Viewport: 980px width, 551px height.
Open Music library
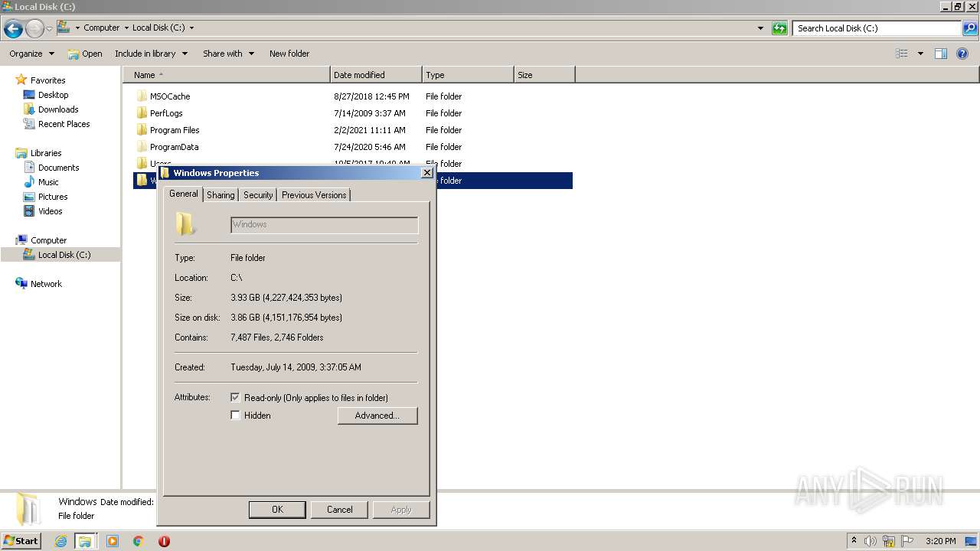(x=48, y=182)
